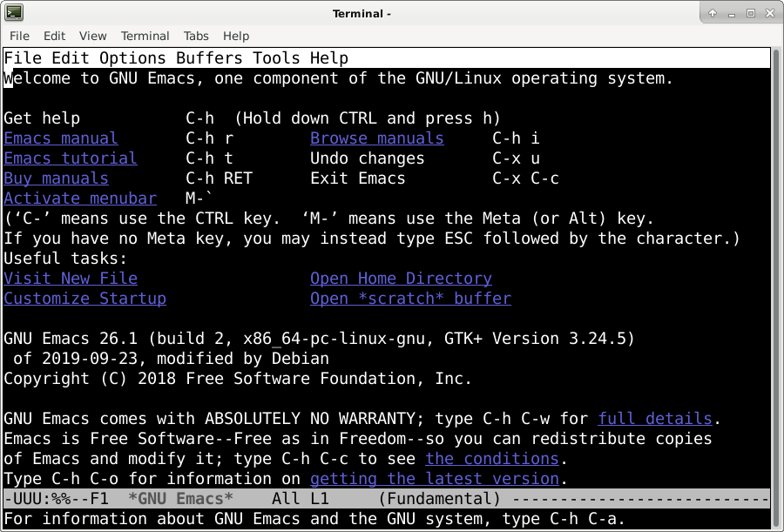
Task: Follow the Buy manuals link
Action: [56, 178]
